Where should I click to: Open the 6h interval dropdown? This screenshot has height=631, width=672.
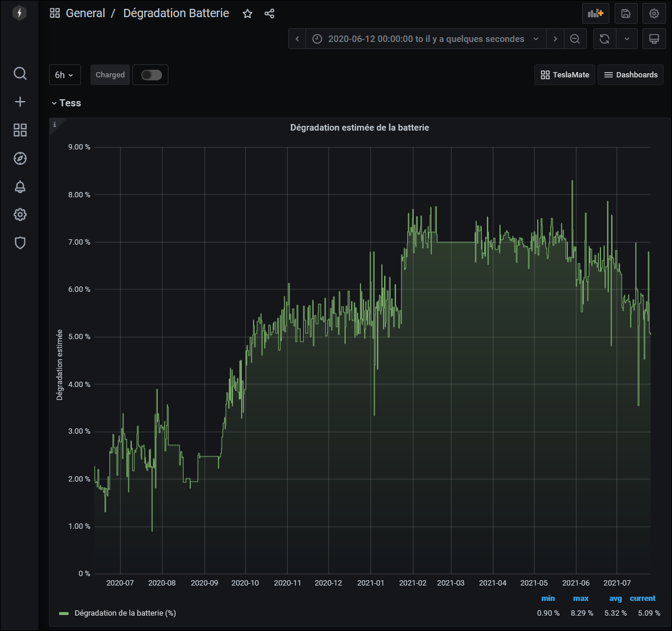click(64, 75)
